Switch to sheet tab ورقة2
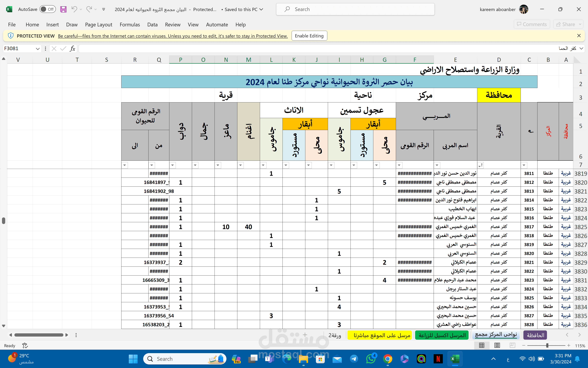Viewport: 588px width, 368px height. (x=335, y=335)
